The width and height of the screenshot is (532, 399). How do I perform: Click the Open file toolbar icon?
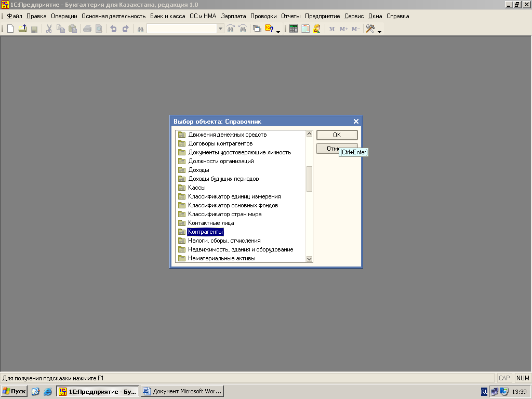[22, 29]
